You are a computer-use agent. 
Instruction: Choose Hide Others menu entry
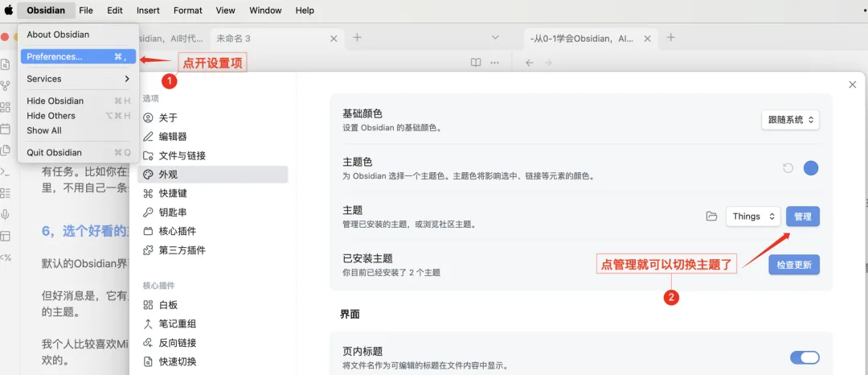(78, 116)
